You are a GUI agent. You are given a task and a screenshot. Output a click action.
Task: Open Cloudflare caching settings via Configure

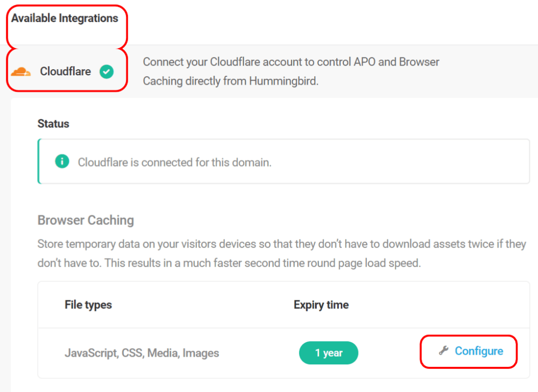[x=479, y=351]
